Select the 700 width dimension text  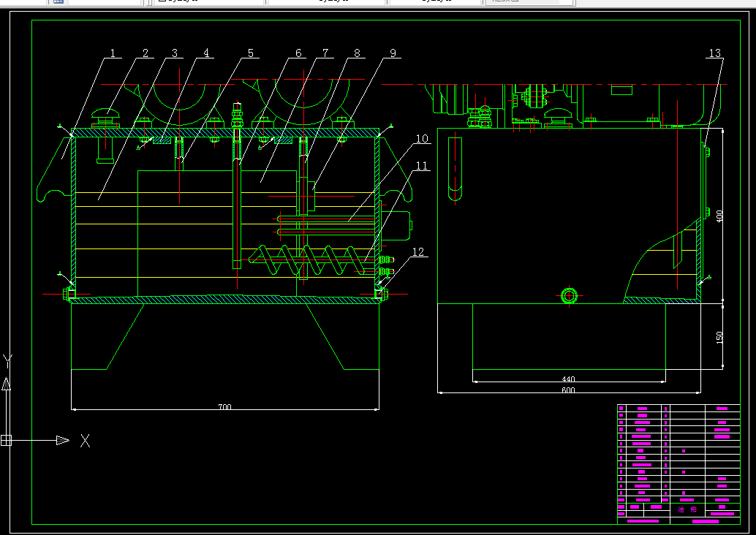224,407
